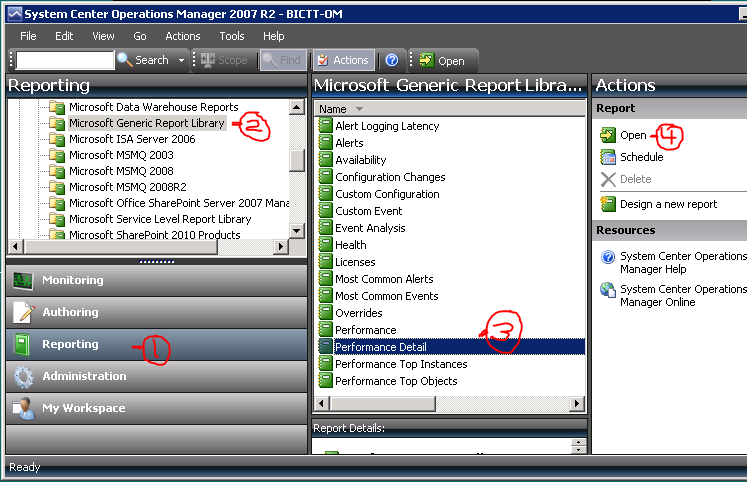Open the File menu

coord(28,36)
